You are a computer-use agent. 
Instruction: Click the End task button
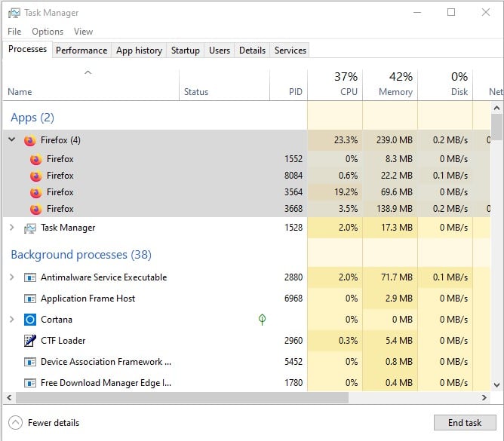tap(465, 423)
